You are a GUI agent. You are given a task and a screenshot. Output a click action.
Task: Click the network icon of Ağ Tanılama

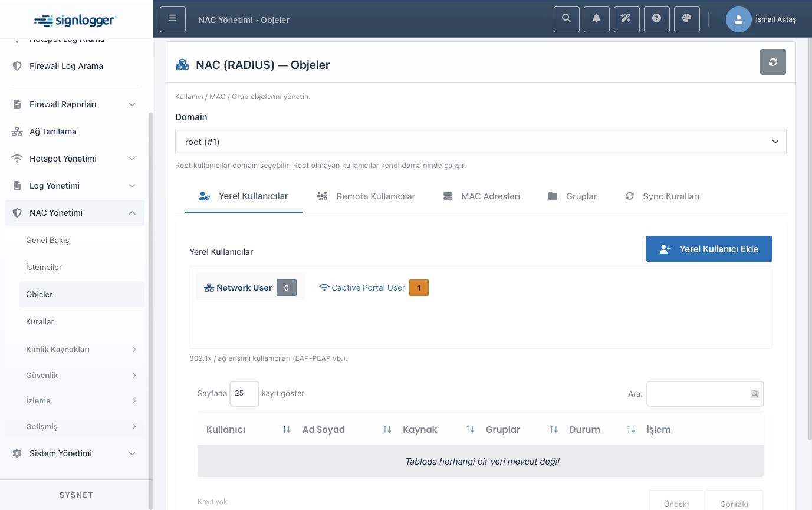pyautogui.click(x=17, y=131)
